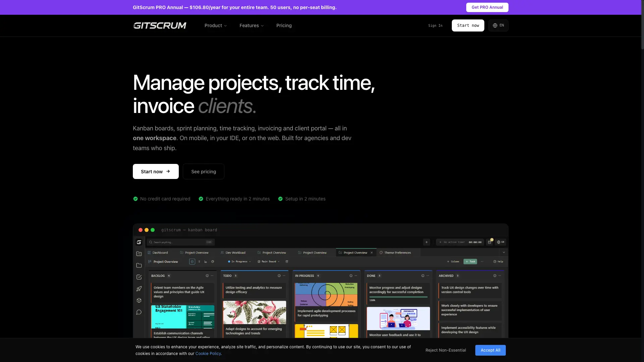The image size is (644, 362).
Task: Open the more menu on the ARCHIVED column
Action: [x=500, y=276]
